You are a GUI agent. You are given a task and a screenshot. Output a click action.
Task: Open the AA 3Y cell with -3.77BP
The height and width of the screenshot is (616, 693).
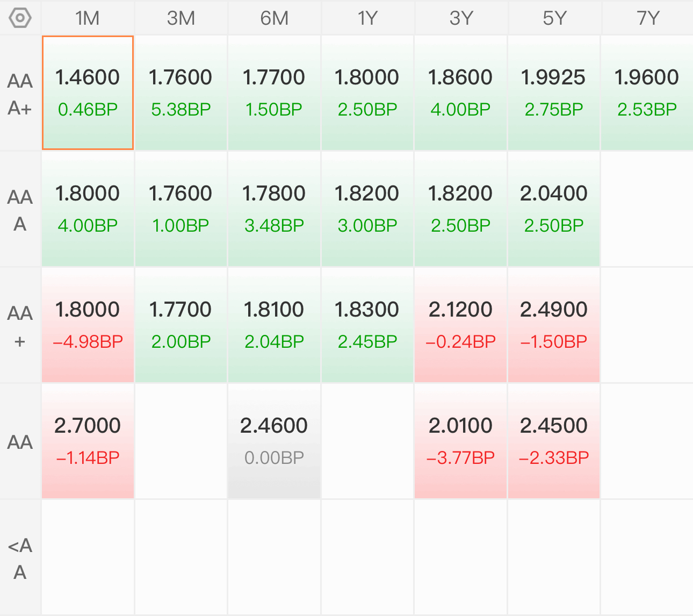pyautogui.click(x=460, y=441)
